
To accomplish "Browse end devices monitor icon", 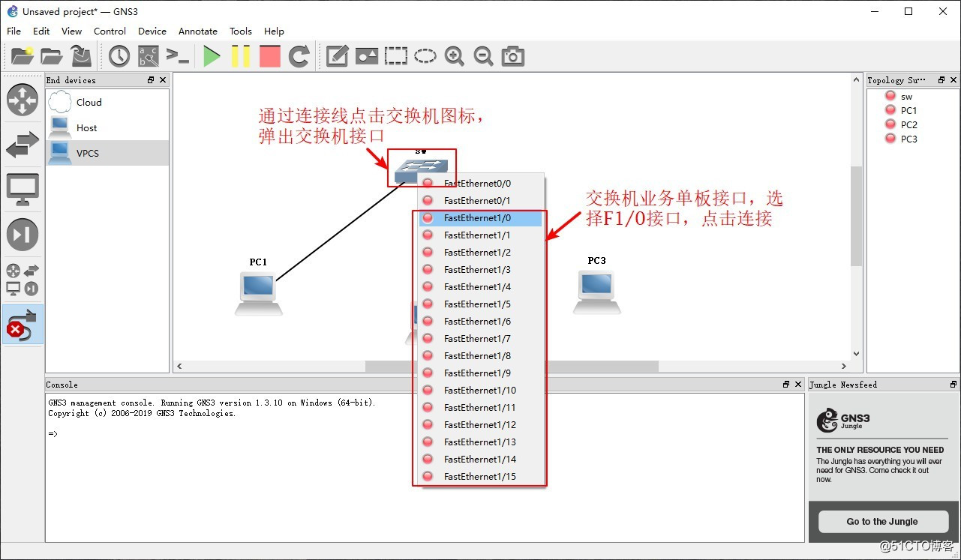I will point(23,190).
